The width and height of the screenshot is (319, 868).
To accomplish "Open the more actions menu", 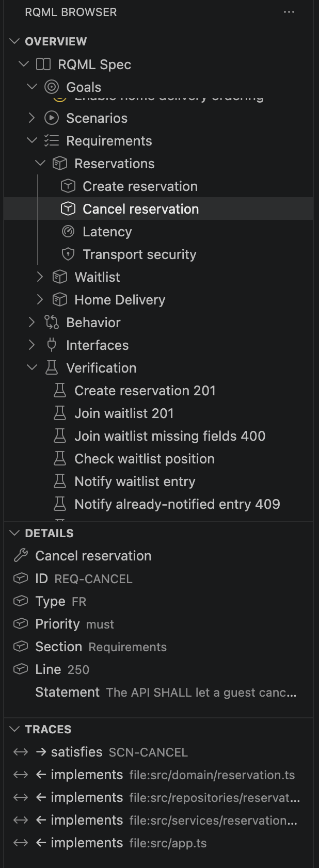I will coord(289,11).
